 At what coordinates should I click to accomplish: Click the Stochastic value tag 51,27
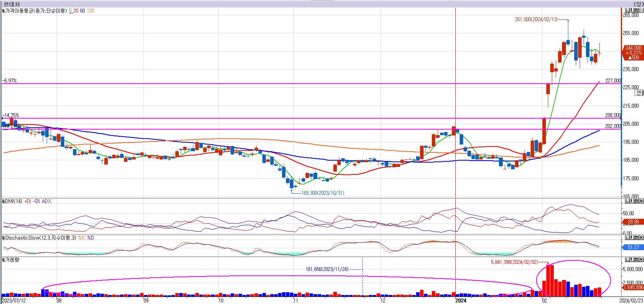(633, 247)
